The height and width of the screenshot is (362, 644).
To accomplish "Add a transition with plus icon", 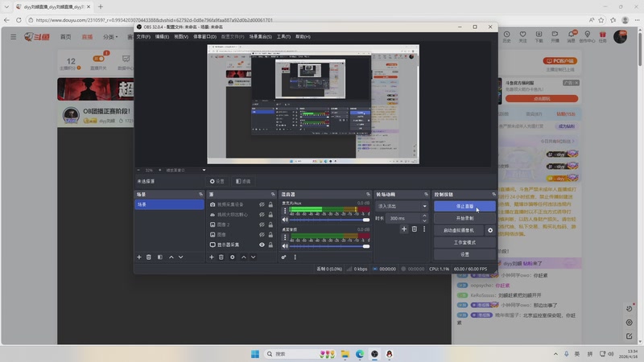I will tap(404, 229).
